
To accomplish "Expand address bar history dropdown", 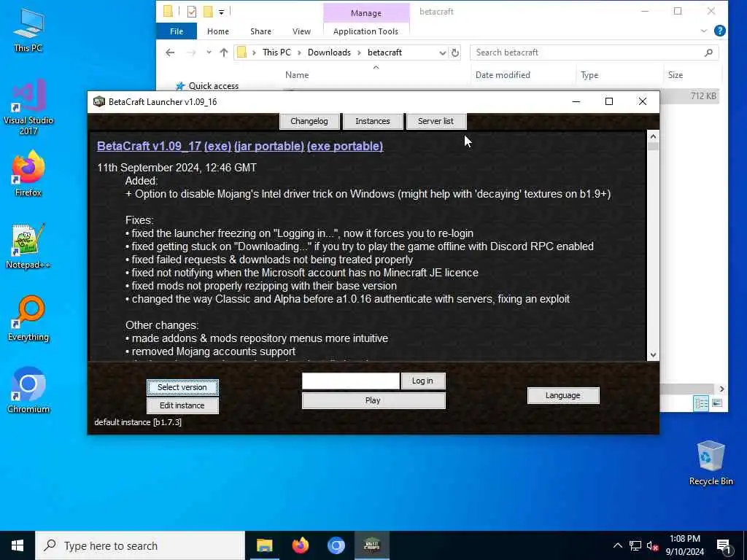I will (x=442, y=52).
